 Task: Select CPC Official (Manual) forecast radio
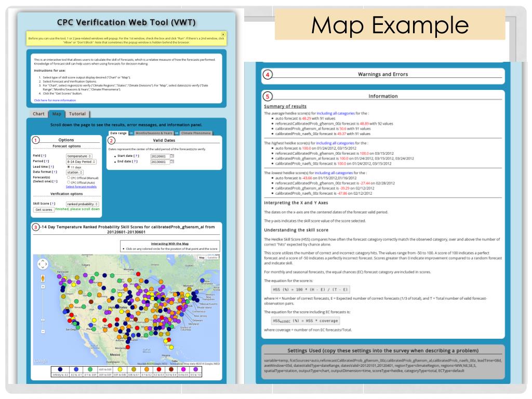(69, 178)
